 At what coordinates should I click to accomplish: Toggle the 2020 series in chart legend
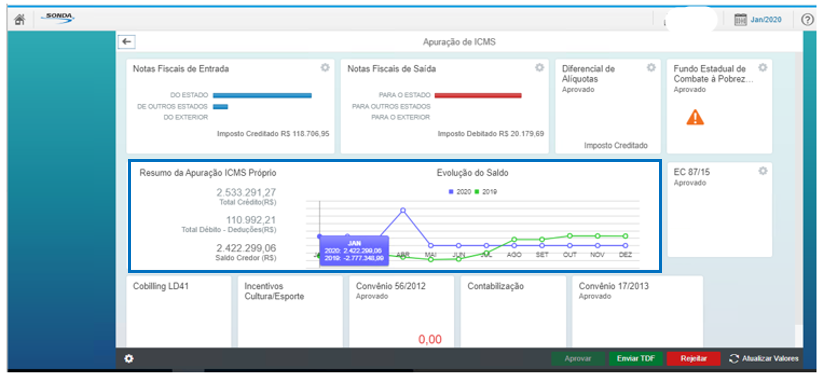[x=460, y=192]
